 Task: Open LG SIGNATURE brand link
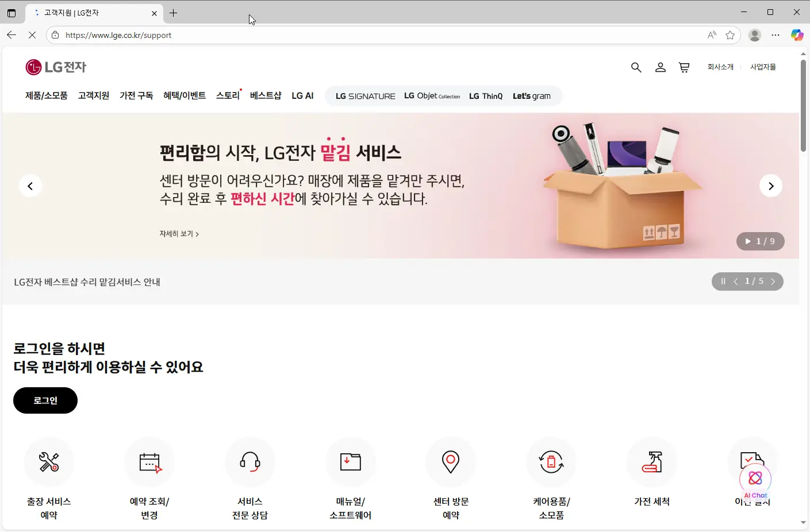[x=366, y=96]
